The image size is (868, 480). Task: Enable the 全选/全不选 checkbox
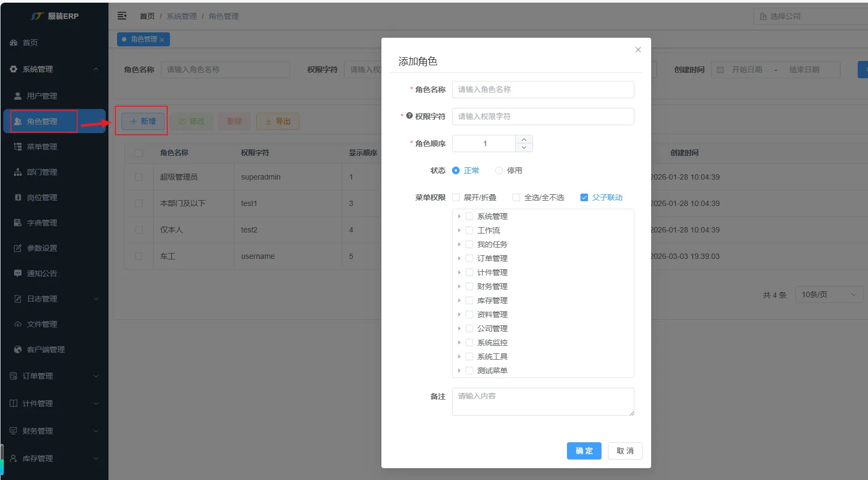pos(516,197)
